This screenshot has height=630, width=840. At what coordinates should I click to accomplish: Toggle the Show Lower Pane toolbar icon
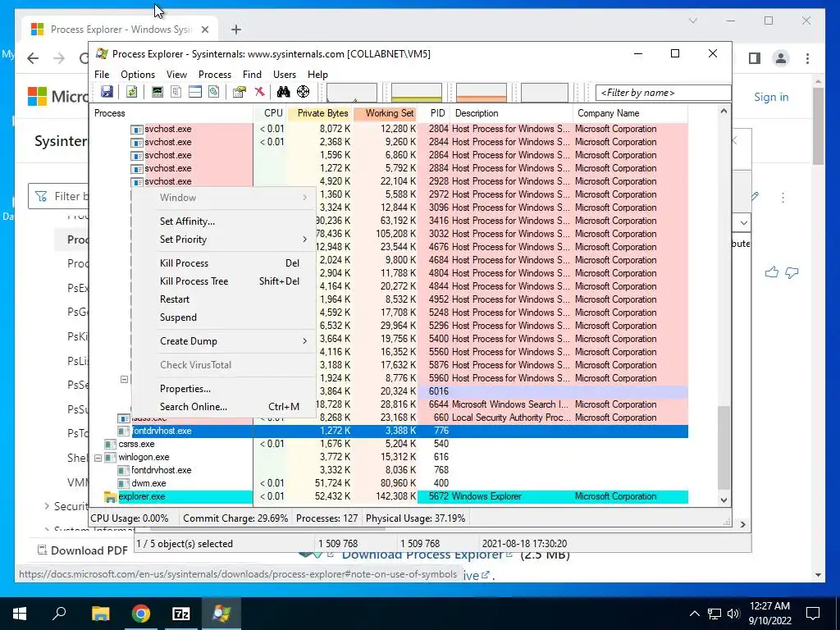[195, 92]
